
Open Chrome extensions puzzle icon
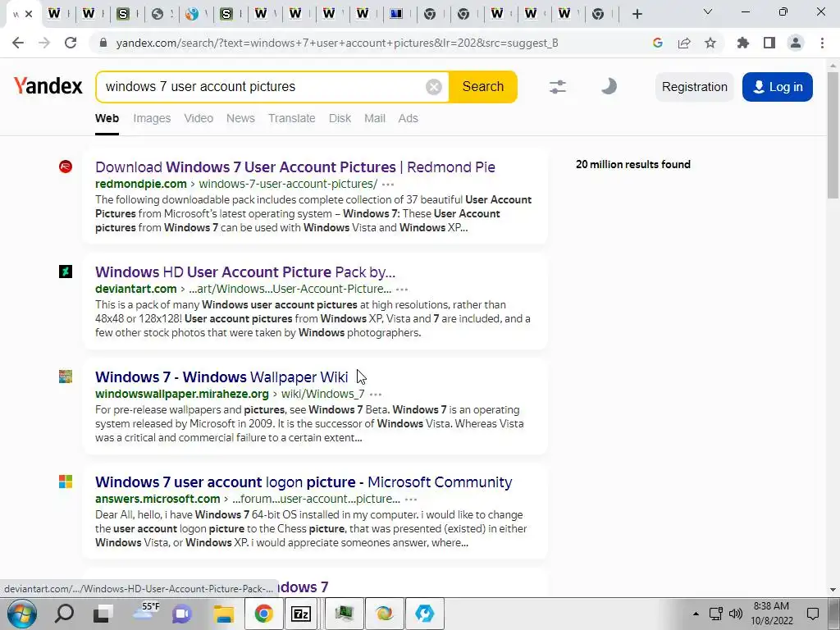click(743, 43)
